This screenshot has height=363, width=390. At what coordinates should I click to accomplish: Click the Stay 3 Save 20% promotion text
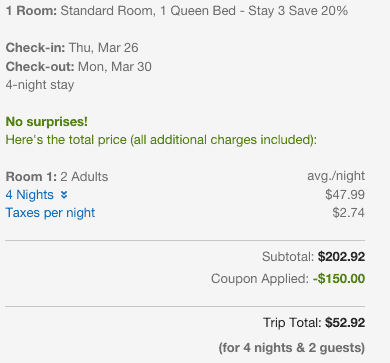coord(298,11)
